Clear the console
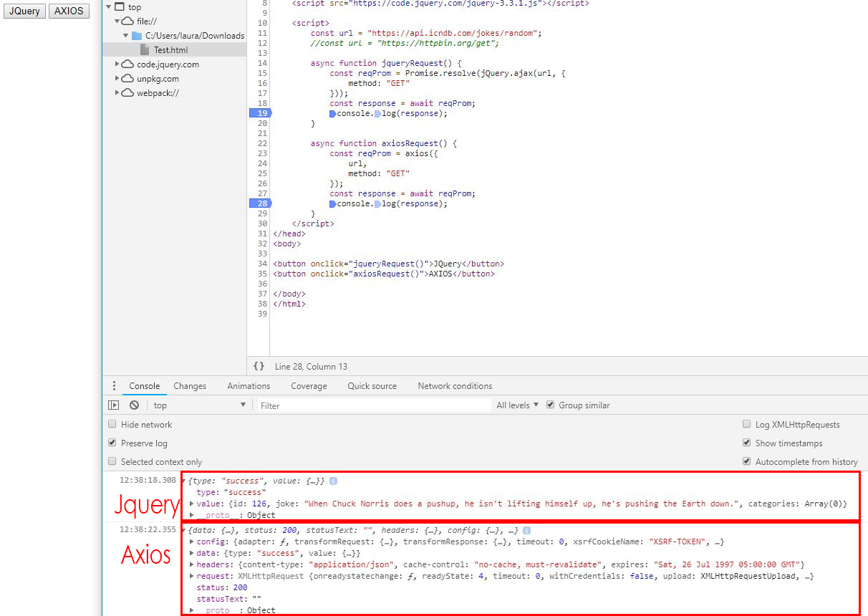Screen dimensions: 868x616 coord(134,405)
